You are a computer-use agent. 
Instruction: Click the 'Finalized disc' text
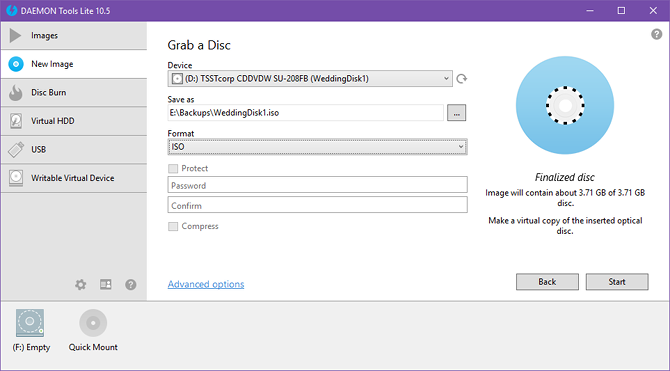(x=565, y=177)
